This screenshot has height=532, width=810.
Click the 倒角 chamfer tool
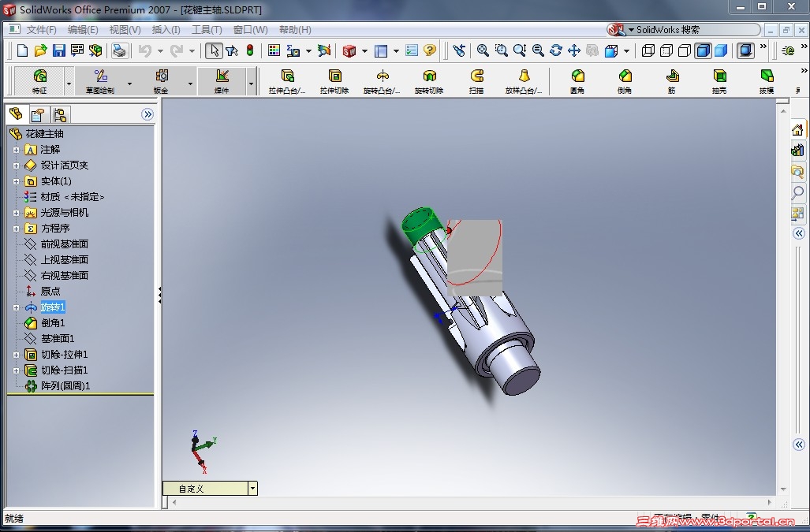[x=625, y=81]
